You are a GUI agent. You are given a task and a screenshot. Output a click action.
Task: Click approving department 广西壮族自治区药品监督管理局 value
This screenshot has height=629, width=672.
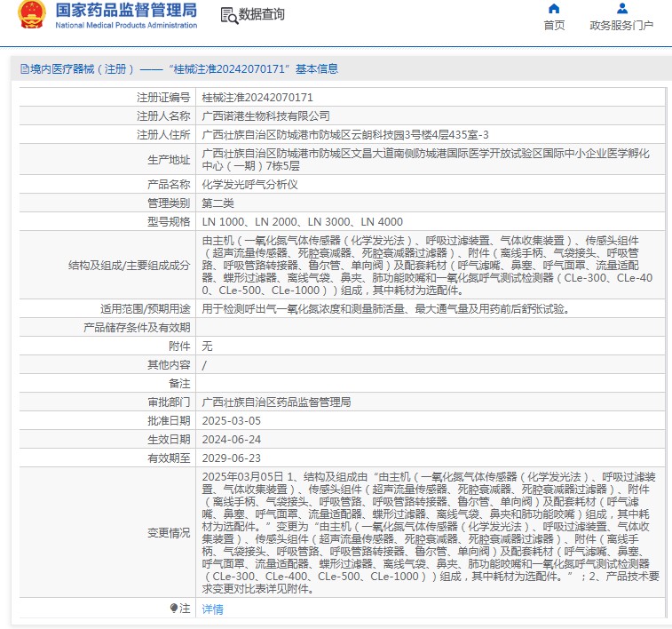point(276,402)
